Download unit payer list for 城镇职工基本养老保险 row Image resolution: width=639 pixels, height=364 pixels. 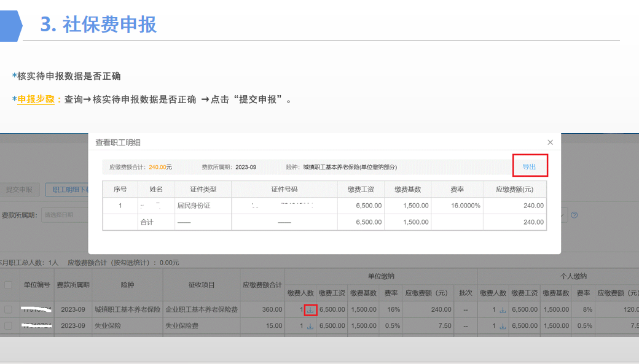pos(310,310)
